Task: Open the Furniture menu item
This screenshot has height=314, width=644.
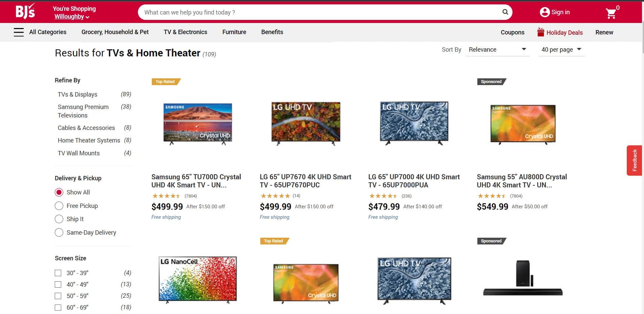Action: (234, 32)
